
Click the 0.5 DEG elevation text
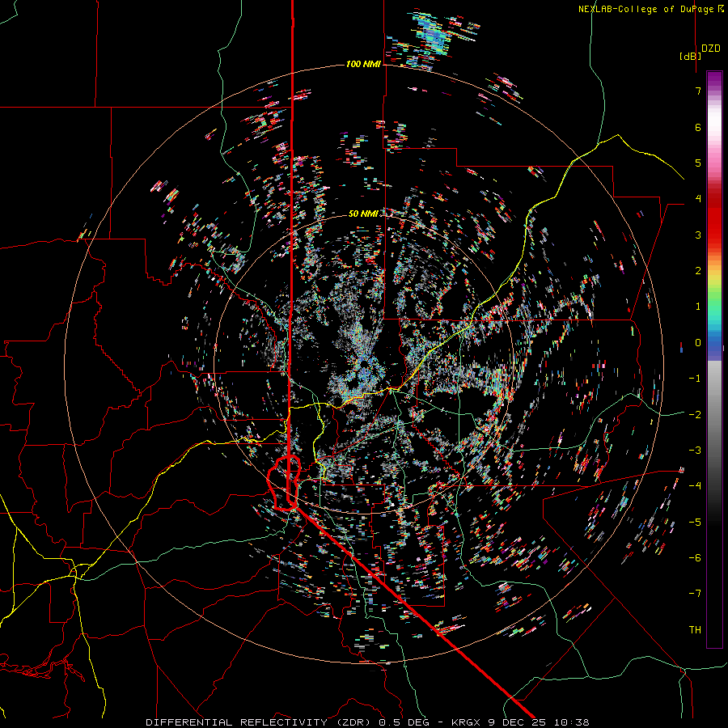pos(404,722)
